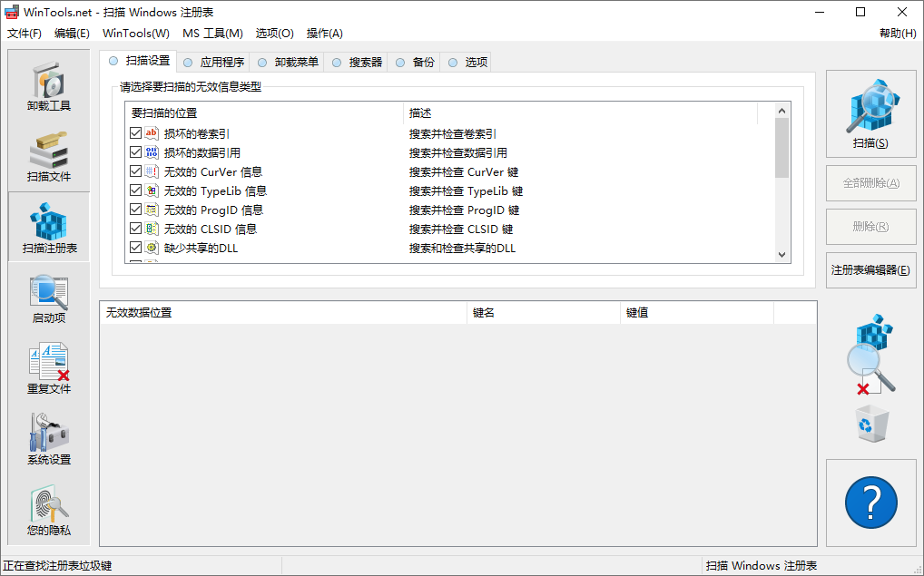Image resolution: width=924 pixels, height=576 pixels.
Task: Open the 操作(A) menu
Action: pyautogui.click(x=324, y=33)
